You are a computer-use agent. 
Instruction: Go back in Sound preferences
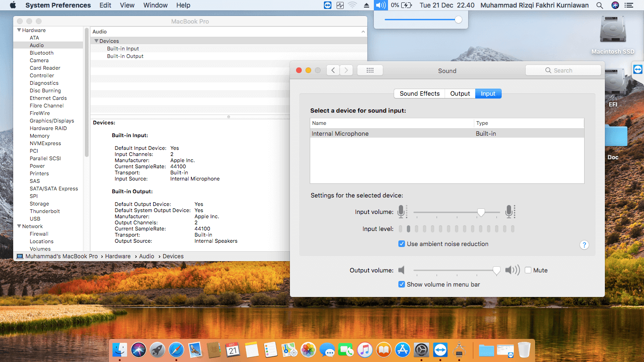click(333, 70)
